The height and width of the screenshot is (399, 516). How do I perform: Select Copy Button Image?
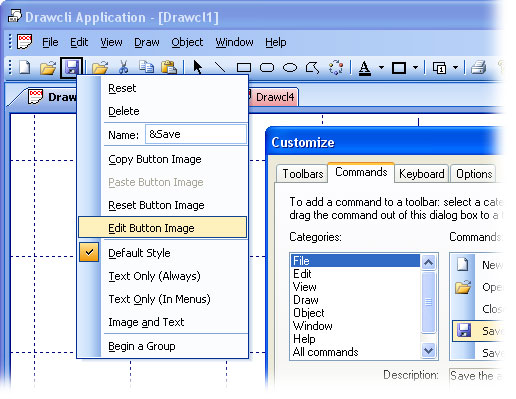point(163,159)
